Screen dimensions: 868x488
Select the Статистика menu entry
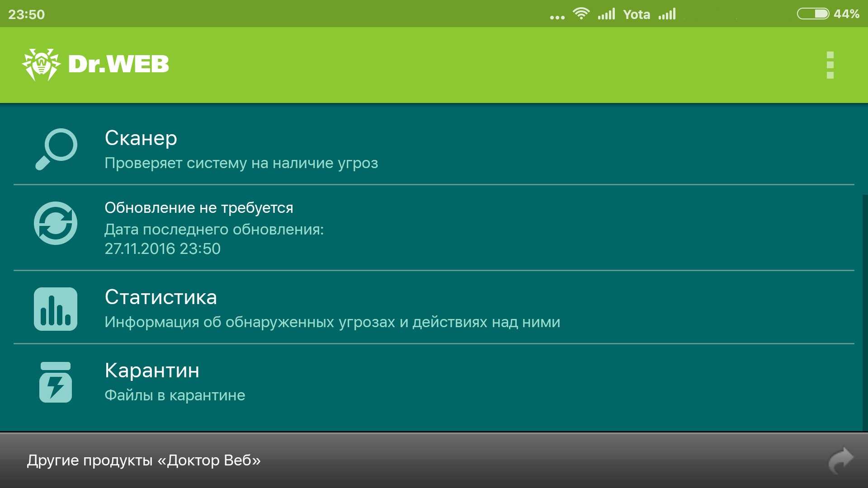[160, 297]
